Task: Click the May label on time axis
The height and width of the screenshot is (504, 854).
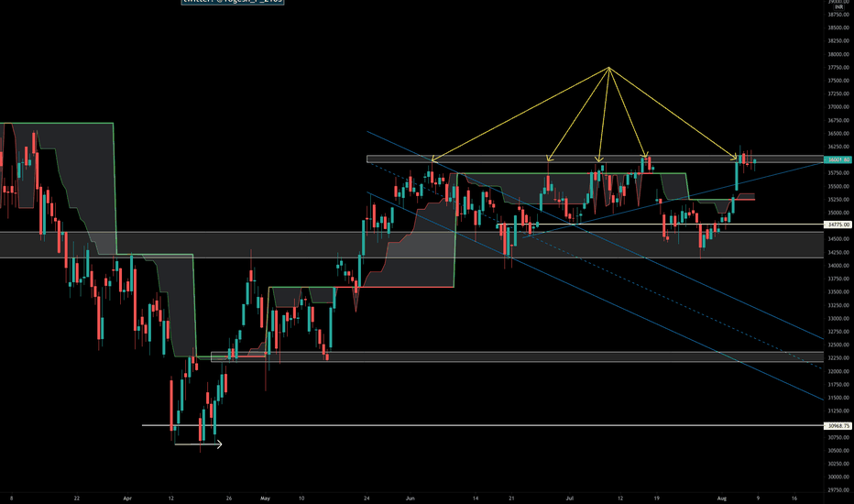Action: [265, 498]
